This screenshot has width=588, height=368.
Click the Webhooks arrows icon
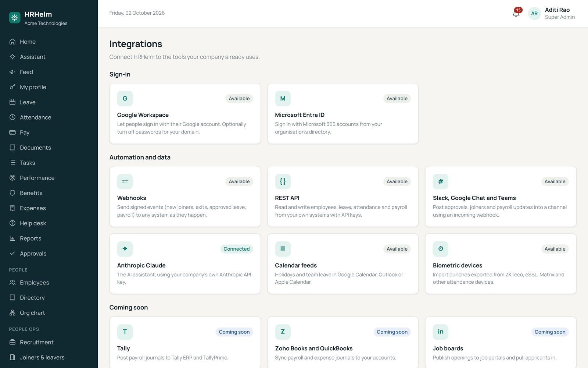(125, 181)
